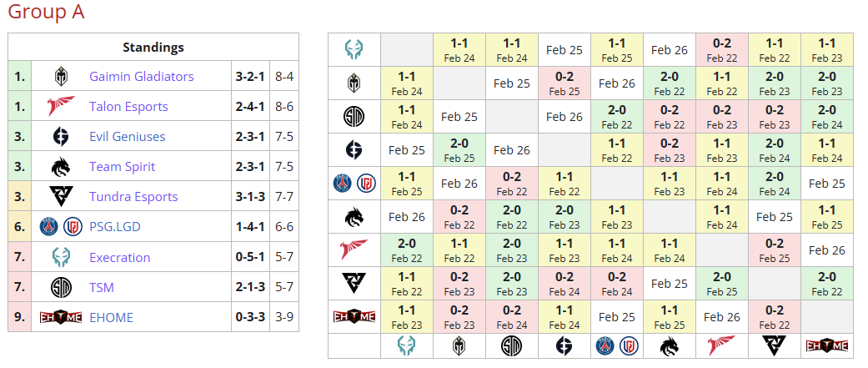The height and width of the screenshot is (368, 868).
Task: Click the Talon Esports logo in the standings
Action: 61,107
